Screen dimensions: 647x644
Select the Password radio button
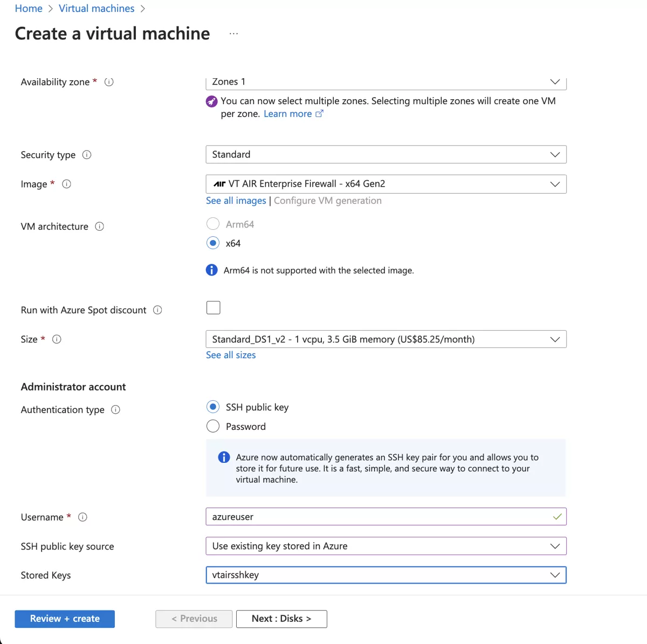(x=213, y=426)
